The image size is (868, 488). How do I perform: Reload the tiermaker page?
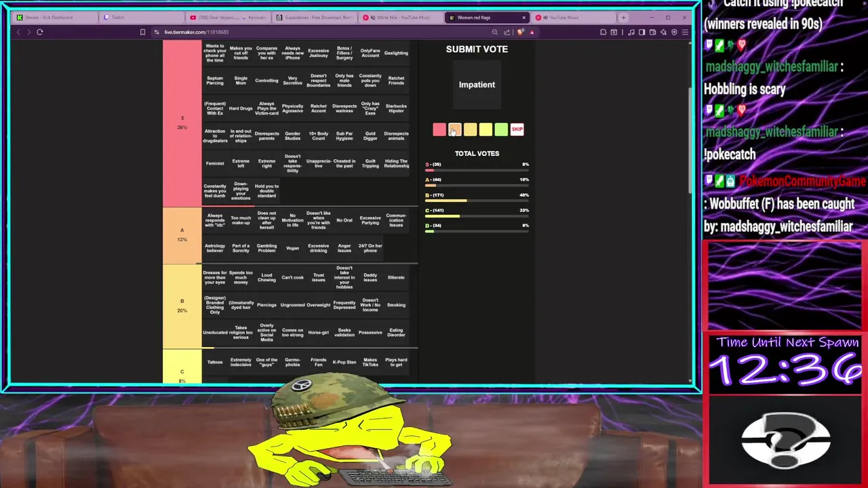click(x=39, y=32)
